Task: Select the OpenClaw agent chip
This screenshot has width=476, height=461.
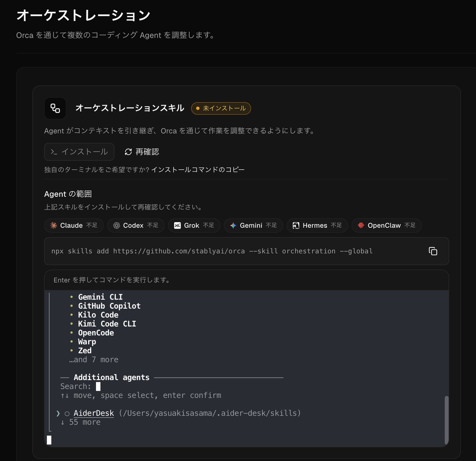Action: [x=386, y=225]
